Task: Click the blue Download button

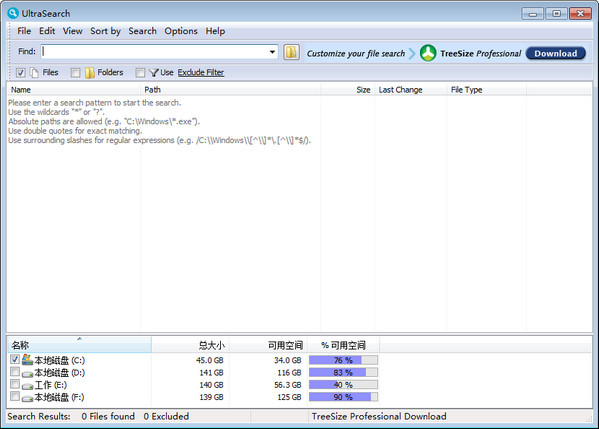Action: click(x=555, y=53)
